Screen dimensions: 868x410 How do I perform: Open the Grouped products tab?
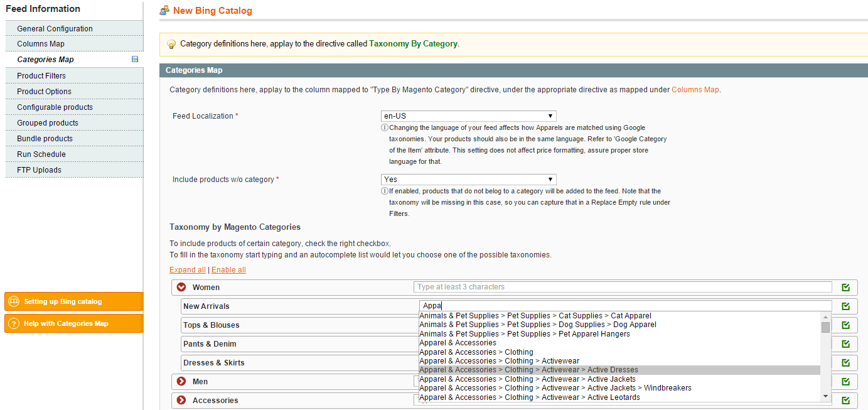pyautogui.click(x=74, y=122)
